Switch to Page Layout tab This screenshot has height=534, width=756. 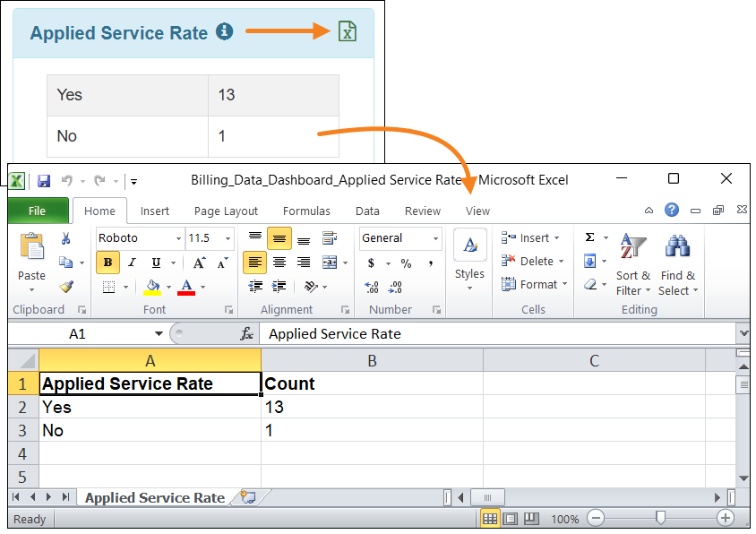tap(226, 211)
